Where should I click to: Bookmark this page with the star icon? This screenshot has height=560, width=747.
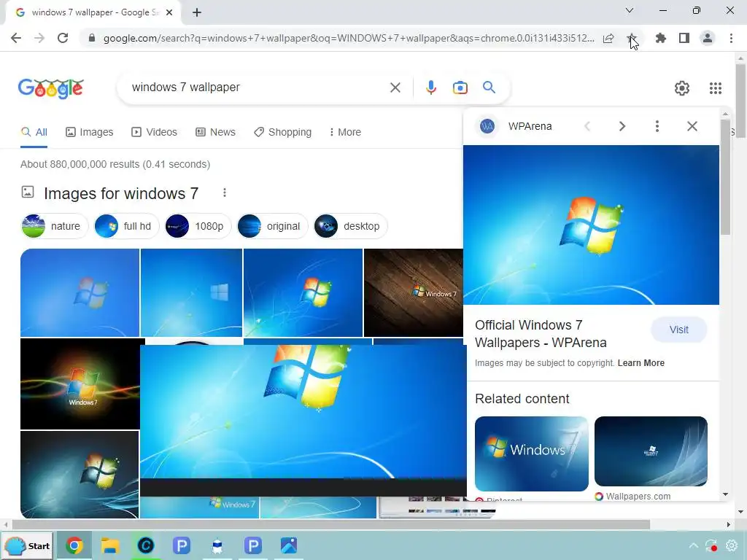(631, 38)
